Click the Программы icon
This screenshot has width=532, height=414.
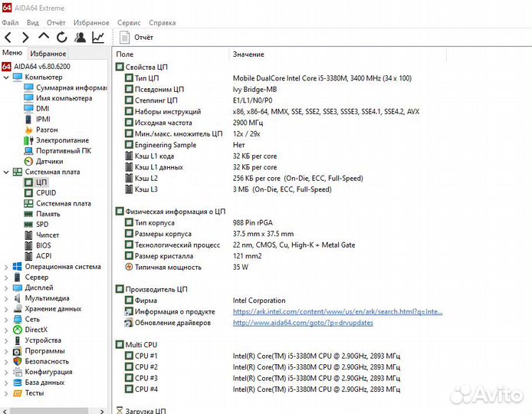[x=18, y=351]
